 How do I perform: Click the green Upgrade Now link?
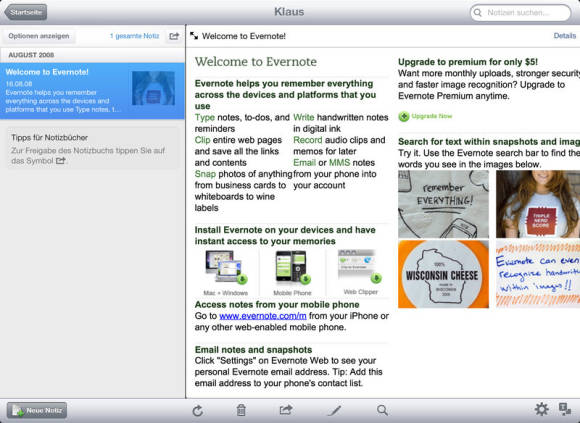tap(432, 116)
